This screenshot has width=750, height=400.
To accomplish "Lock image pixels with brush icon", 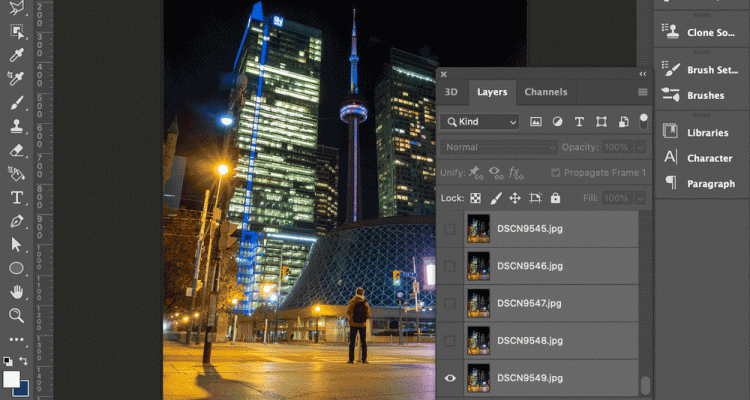I will pyautogui.click(x=496, y=198).
